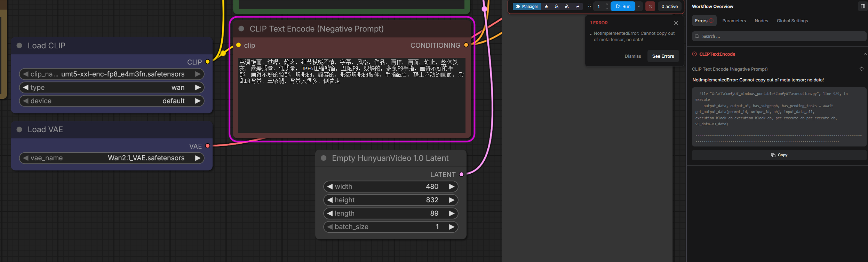Locate the errored node via crosshair icon

tap(862, 69)
